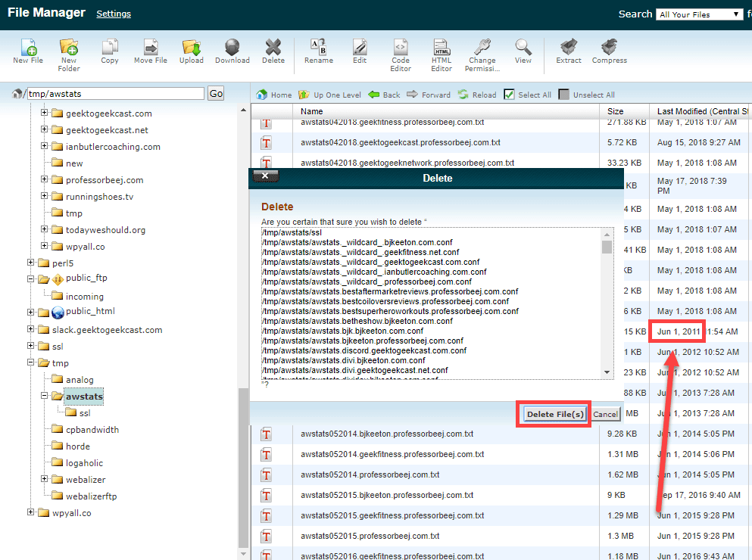This screenshot has height=560, width=752.
Task: Confirm with Delete File(s) button
Action: [555, 414]
